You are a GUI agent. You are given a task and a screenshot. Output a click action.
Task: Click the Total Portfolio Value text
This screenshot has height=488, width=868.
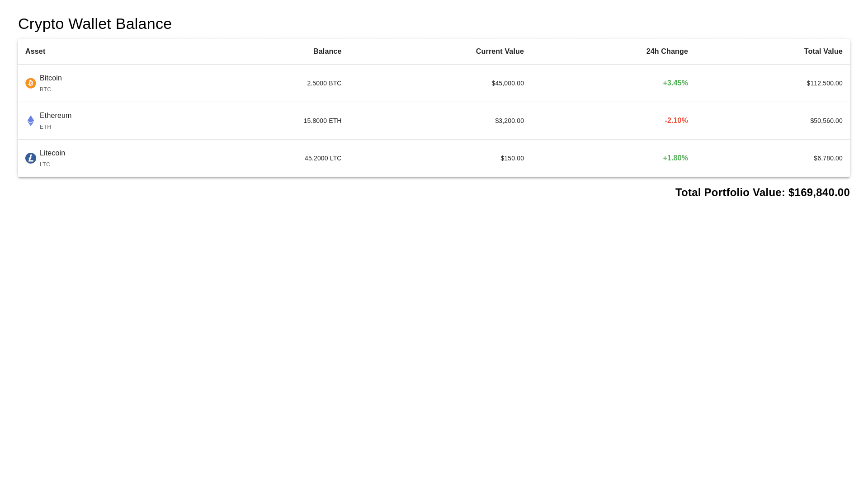[762, 192]
